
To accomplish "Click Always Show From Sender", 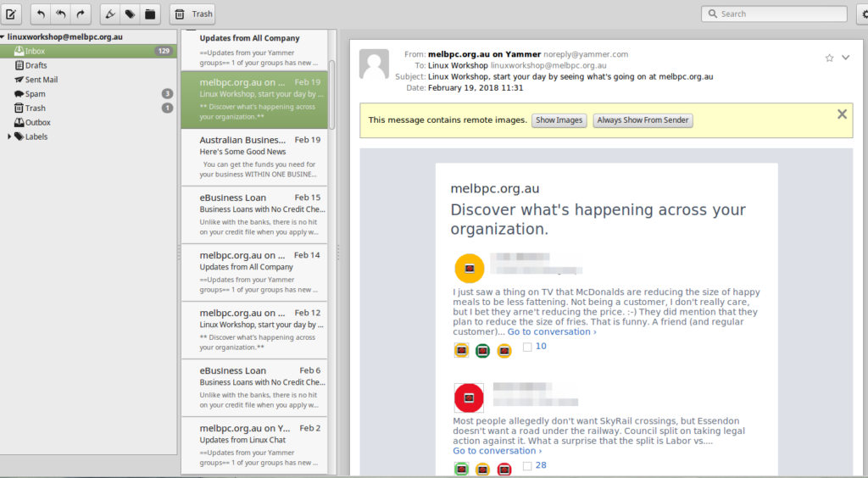I will [x=643, y=120].
